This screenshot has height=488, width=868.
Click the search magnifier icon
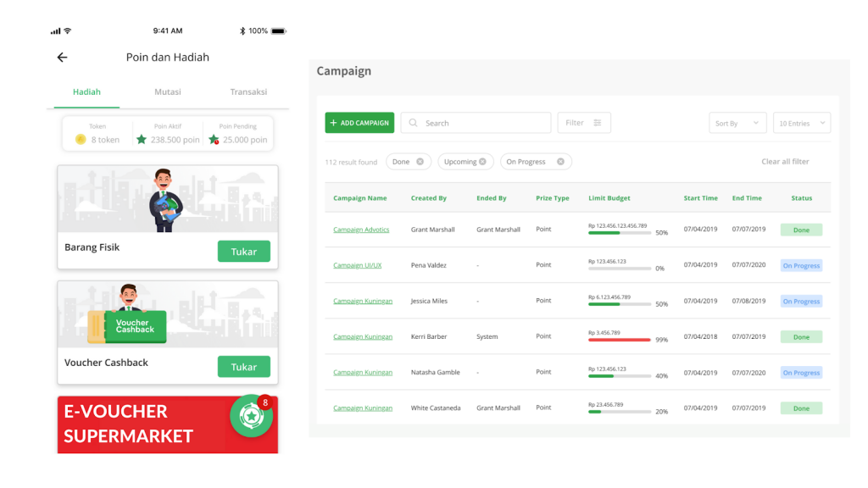click(413, 123)
